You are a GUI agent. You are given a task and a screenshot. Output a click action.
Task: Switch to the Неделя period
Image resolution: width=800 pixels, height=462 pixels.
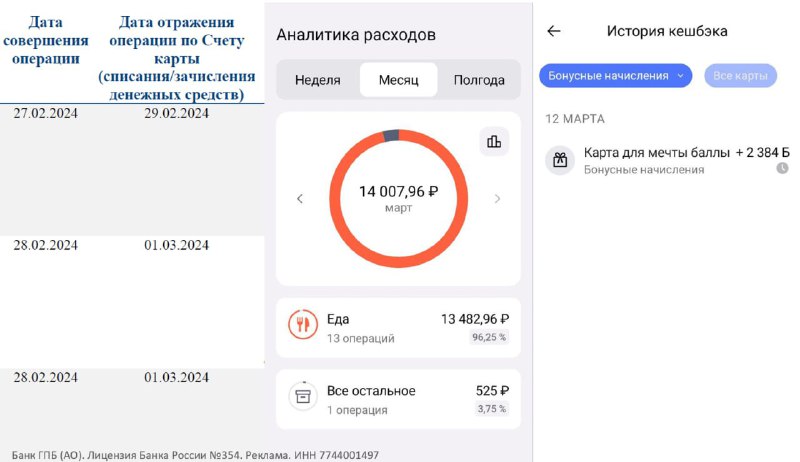pos(317,80)
